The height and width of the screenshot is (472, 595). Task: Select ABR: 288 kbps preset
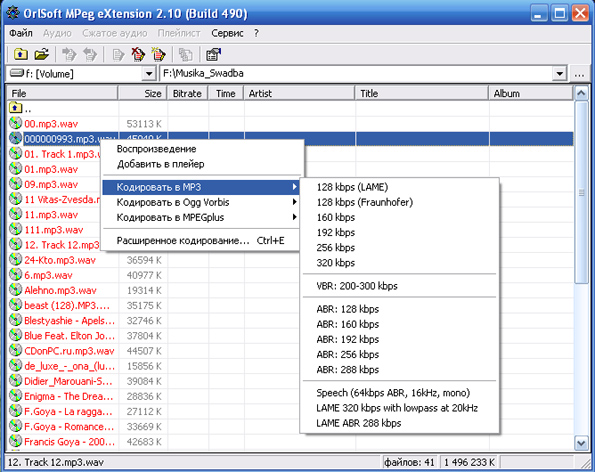pos(399,370)
